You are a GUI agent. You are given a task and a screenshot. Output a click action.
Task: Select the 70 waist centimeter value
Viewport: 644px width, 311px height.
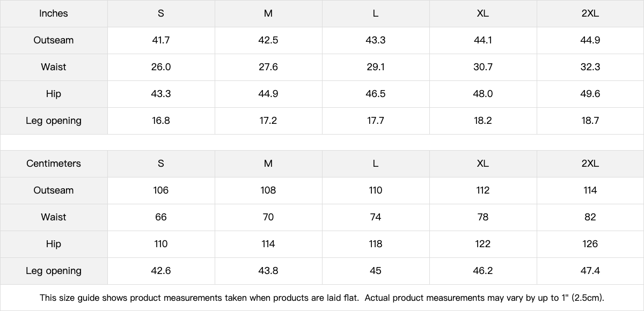[268, 217]
